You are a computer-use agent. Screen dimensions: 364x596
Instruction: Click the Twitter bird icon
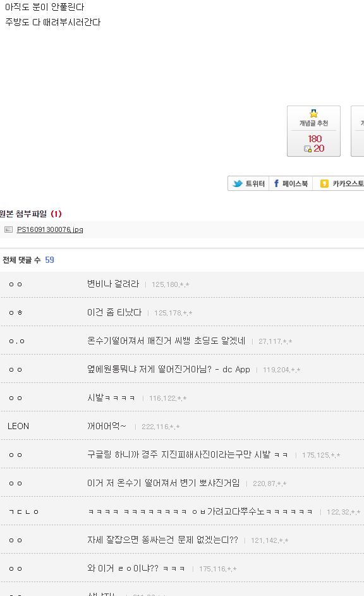pyautogui.click(x=238, y=183)
